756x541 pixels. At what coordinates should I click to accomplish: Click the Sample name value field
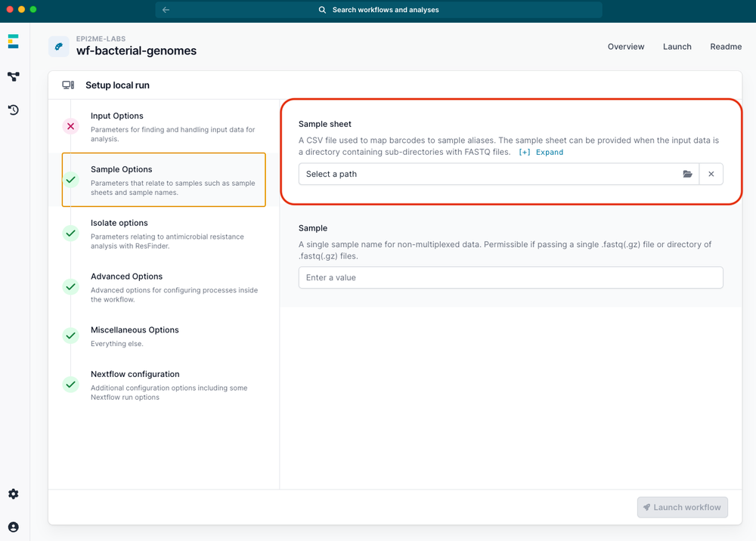point(510,277)
